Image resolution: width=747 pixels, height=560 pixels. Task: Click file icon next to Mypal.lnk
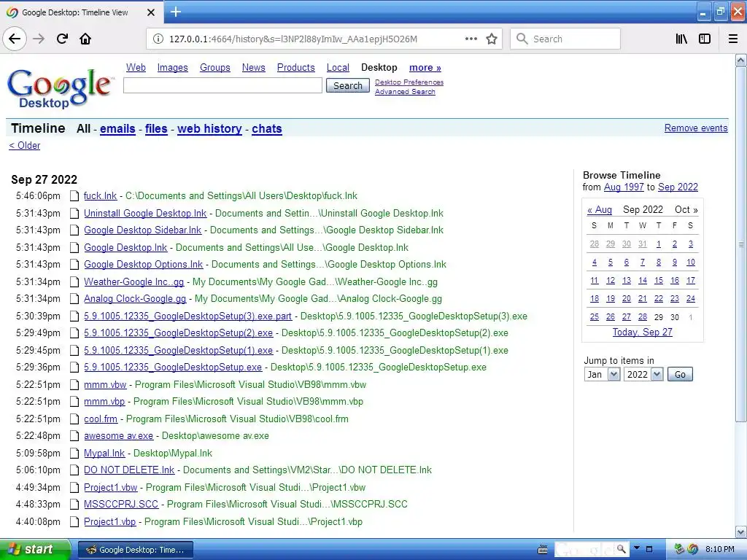coord(74,453)
